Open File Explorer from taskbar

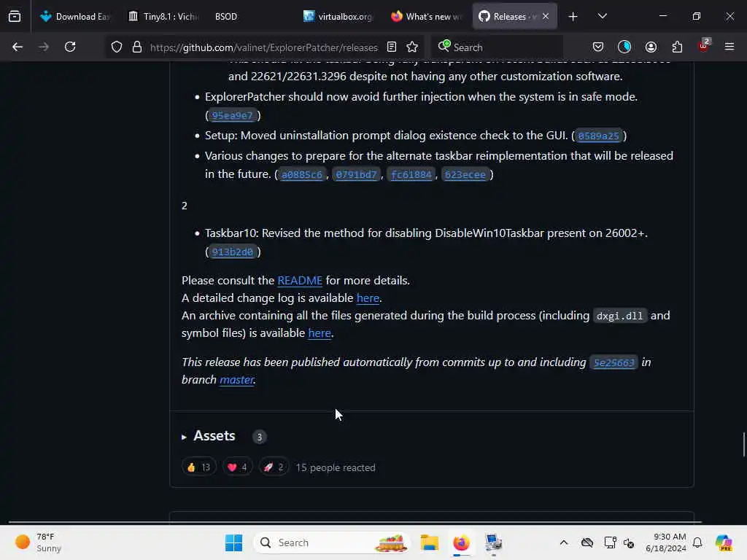pos(429,542)
